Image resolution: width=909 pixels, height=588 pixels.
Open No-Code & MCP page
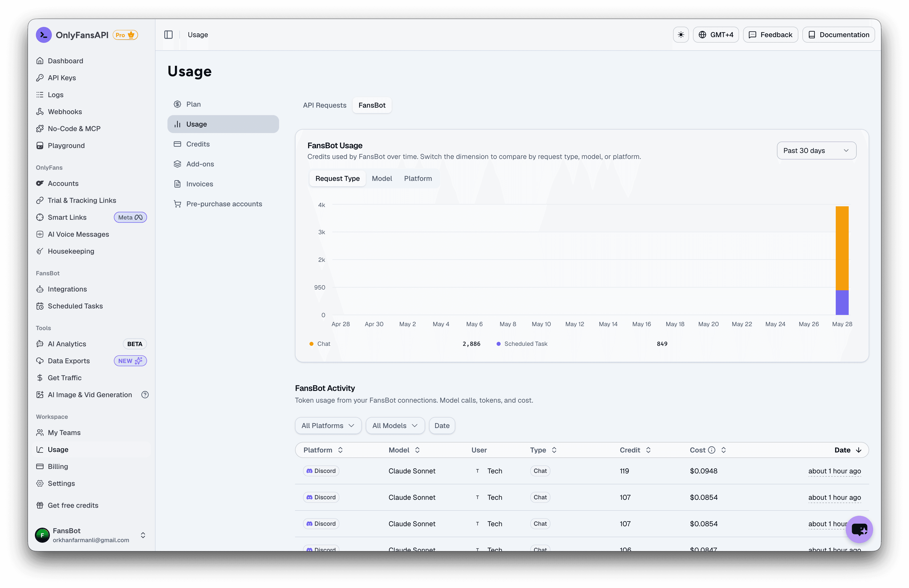pyautogui.click(x=74, y=128)
